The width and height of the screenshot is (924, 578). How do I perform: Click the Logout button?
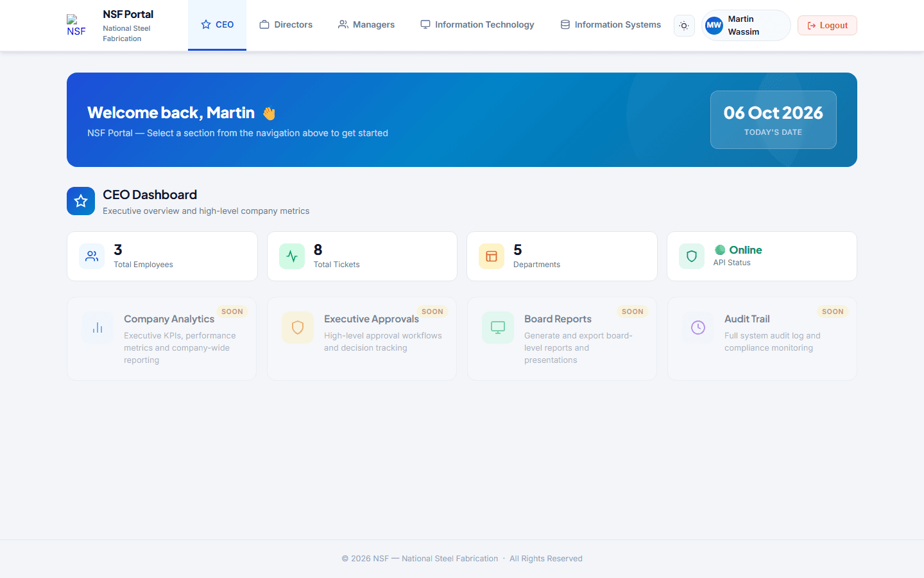pos(827,26)
